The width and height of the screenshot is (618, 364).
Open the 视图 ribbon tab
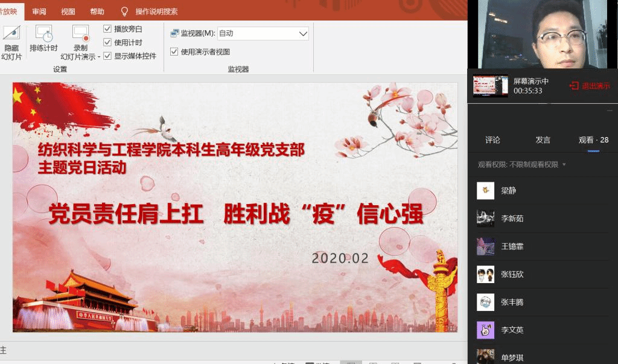pyautogui.click(x=68, y=11)
